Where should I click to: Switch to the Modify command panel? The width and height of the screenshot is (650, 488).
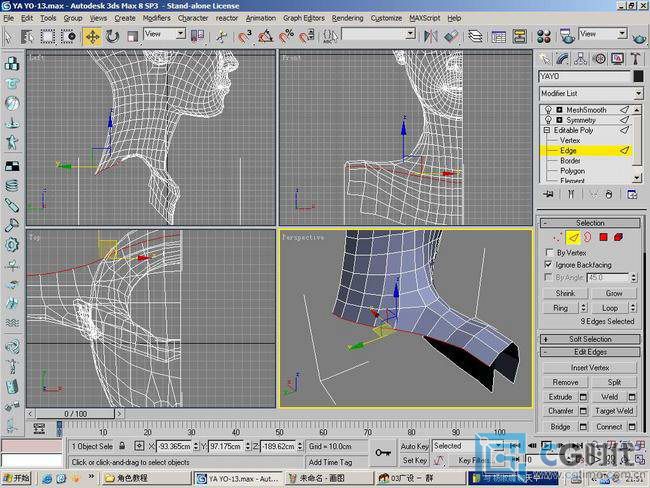coord(563,59)
